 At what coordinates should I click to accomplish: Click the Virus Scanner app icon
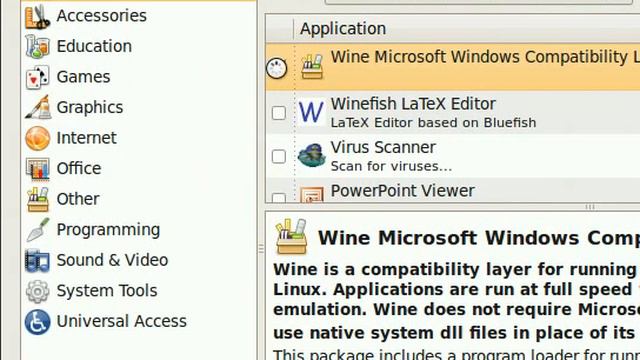(x=311, y=156)
